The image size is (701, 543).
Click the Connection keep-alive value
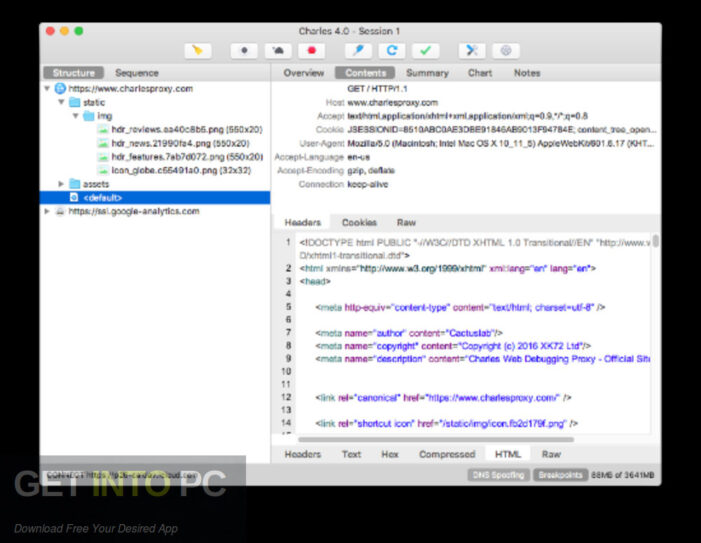(x=367, y=184)
